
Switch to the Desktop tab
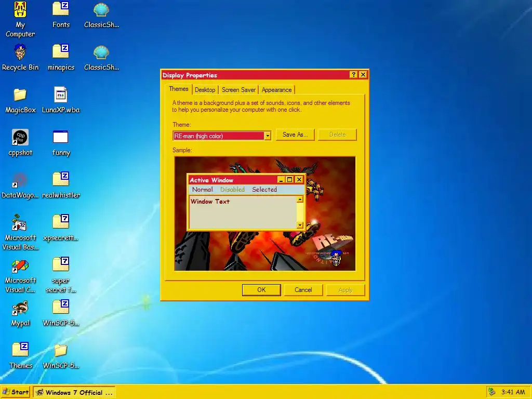point(205,90)
